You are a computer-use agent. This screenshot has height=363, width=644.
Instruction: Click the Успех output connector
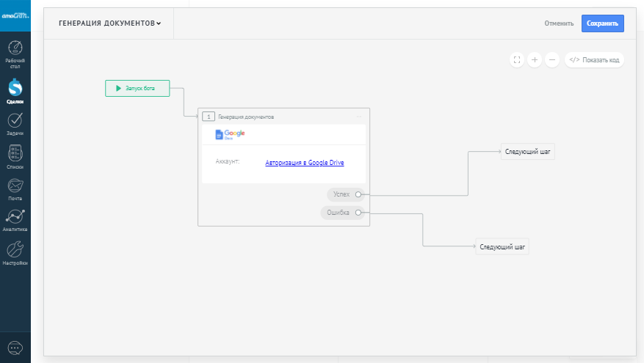358,194
